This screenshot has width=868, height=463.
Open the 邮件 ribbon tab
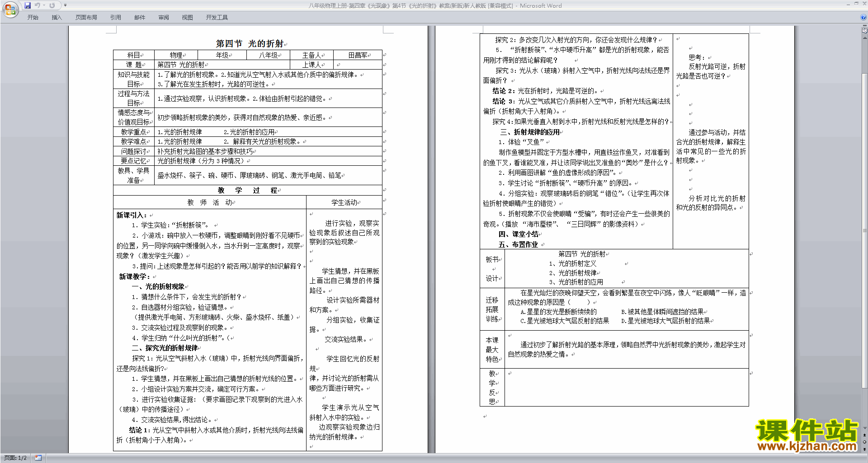point(140,18)
